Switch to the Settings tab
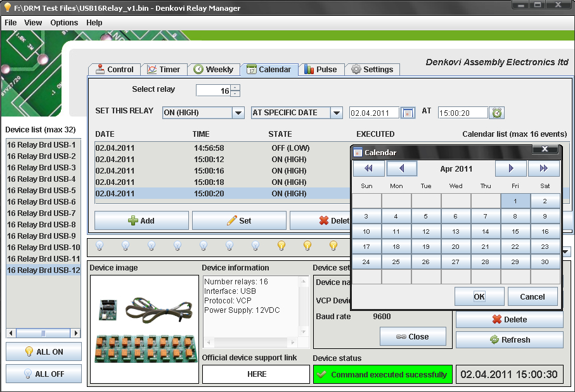The image size is (575, 392). 372,69
